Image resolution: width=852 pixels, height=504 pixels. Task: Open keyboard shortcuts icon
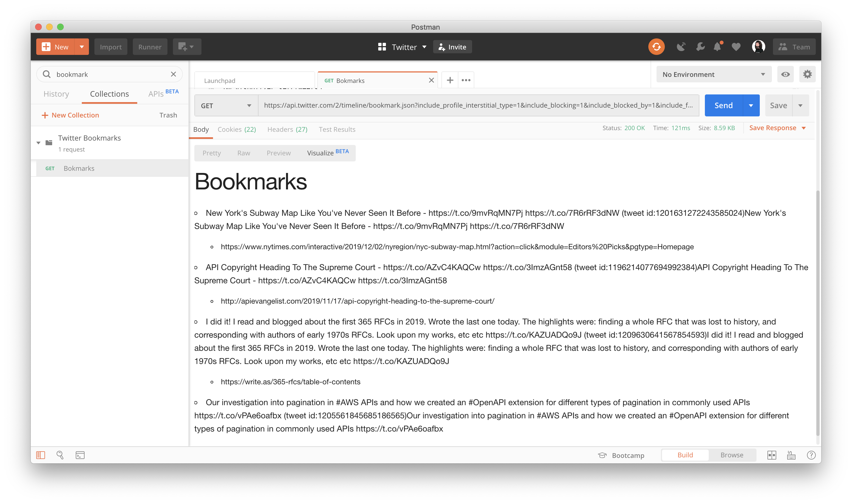[x=791, y=455]
